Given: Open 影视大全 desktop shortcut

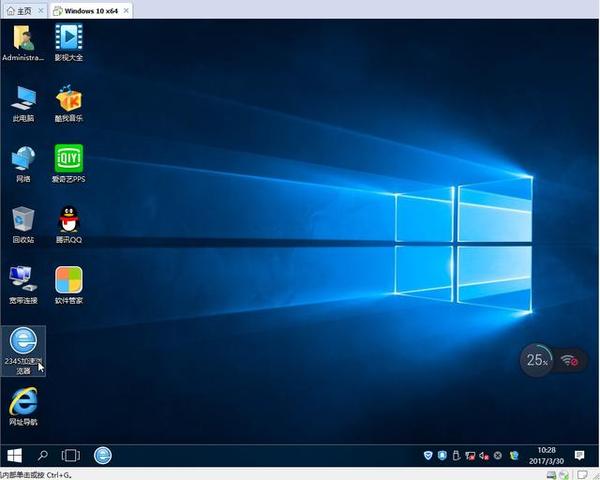Looking at the screenshot, I should [x=68, y=40].
